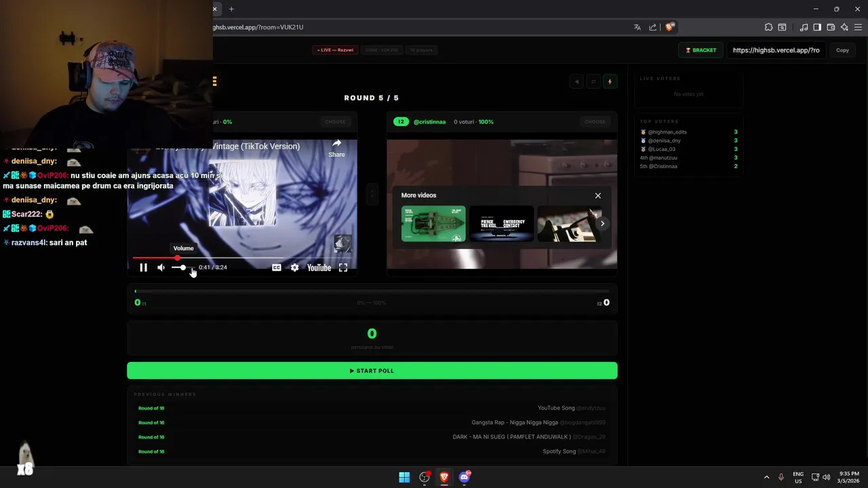The image size is (868, 488).
Task: Select the room URL field
Action: pyautogui.click(x=776, y=50)
